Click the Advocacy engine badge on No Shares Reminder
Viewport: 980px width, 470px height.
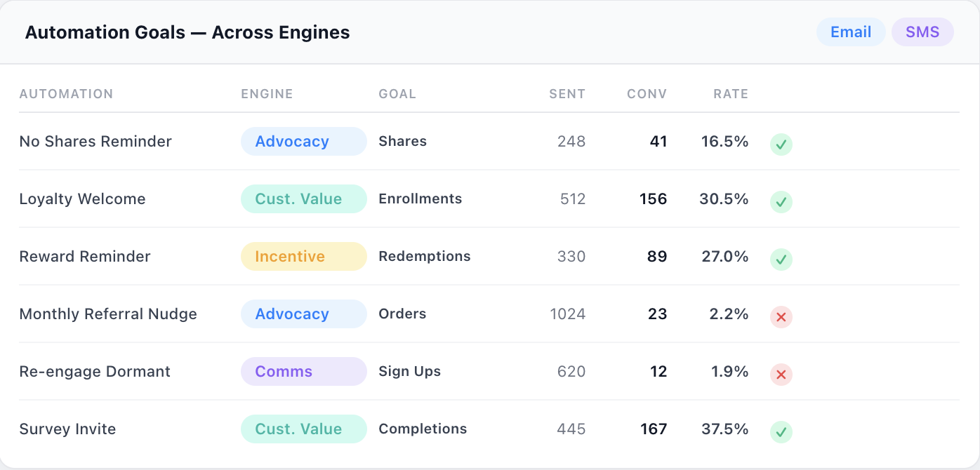click(303, 141)
